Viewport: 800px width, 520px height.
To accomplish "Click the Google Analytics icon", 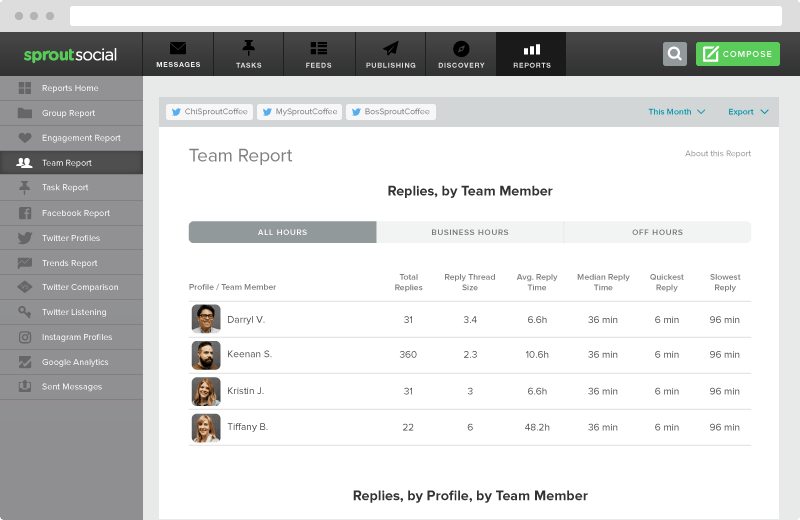I will tap(24, 362).
